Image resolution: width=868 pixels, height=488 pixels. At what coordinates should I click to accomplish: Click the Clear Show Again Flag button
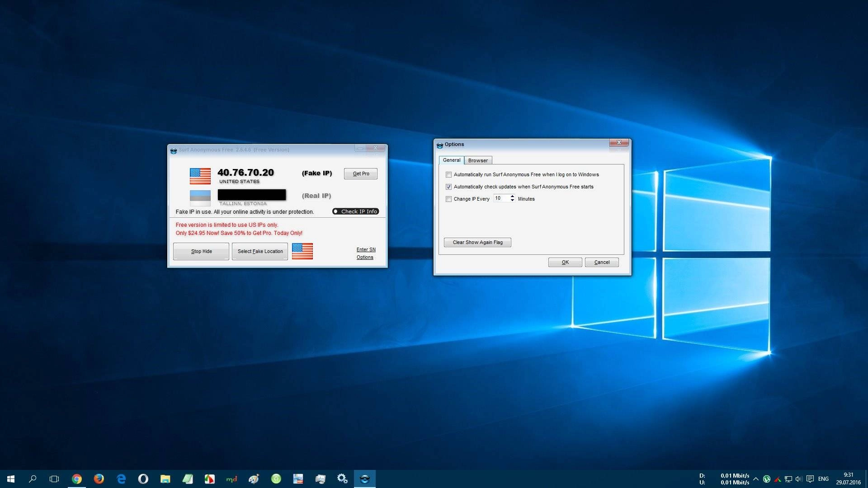pyautogui.click(x=477, y=243)
